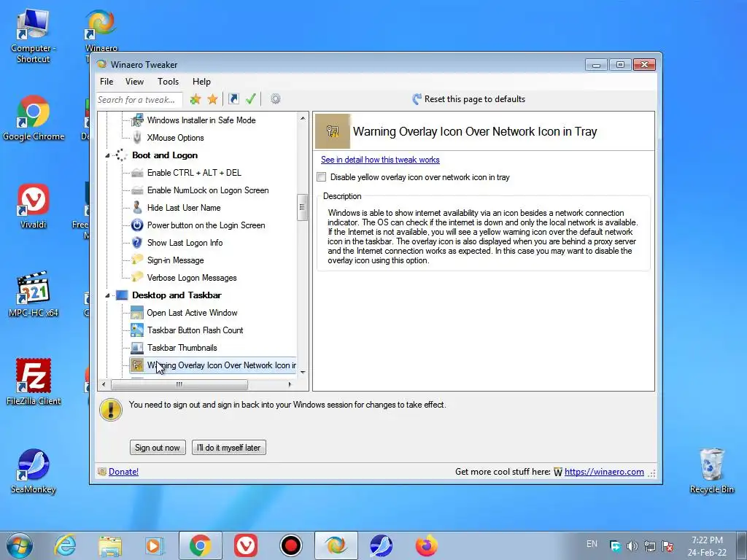Click the 7:22 PM taskbar clock
The image size is (747, 560).
click(x=707, y=540)
